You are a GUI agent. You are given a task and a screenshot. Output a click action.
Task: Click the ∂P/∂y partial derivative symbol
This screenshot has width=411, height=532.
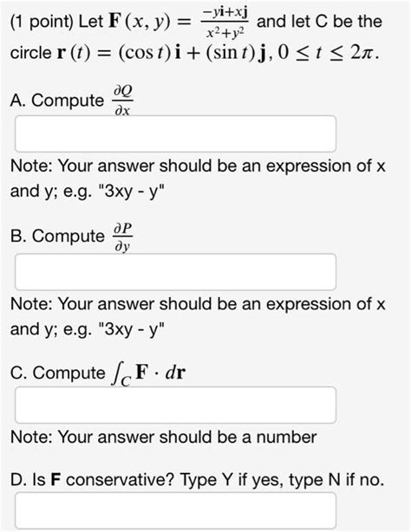point(122,237)
